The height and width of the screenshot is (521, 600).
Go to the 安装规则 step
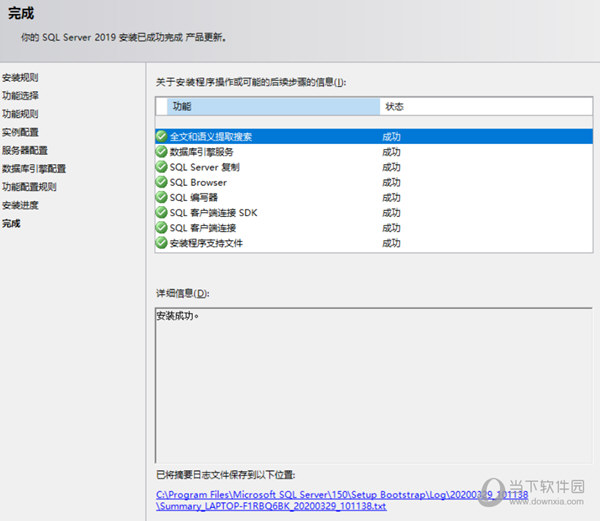point(20,78)
